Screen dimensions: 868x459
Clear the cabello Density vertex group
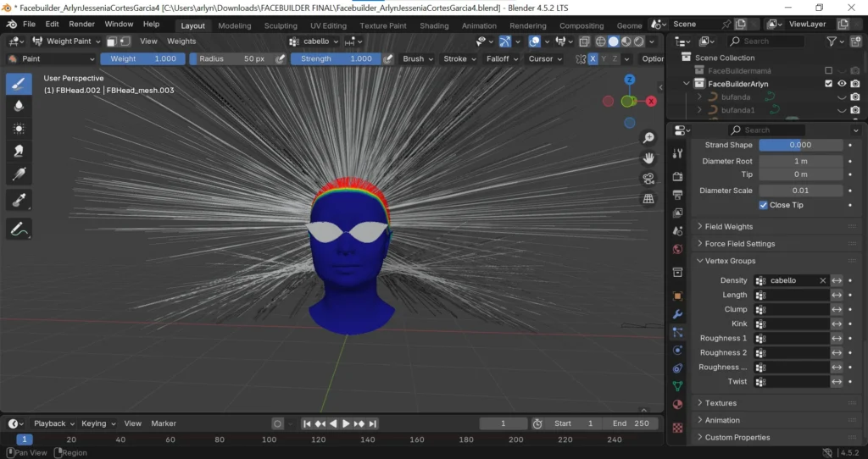click(822, 280)
